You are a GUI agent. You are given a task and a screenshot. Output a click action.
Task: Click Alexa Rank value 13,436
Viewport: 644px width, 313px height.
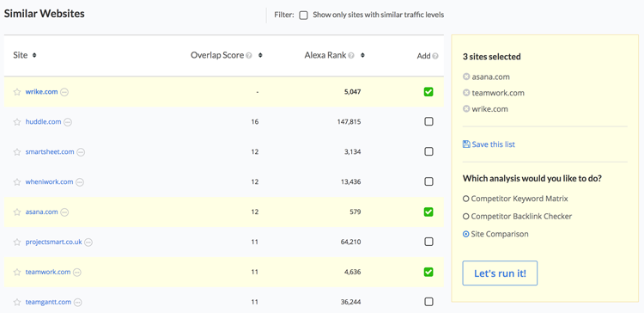click(350, 181)
